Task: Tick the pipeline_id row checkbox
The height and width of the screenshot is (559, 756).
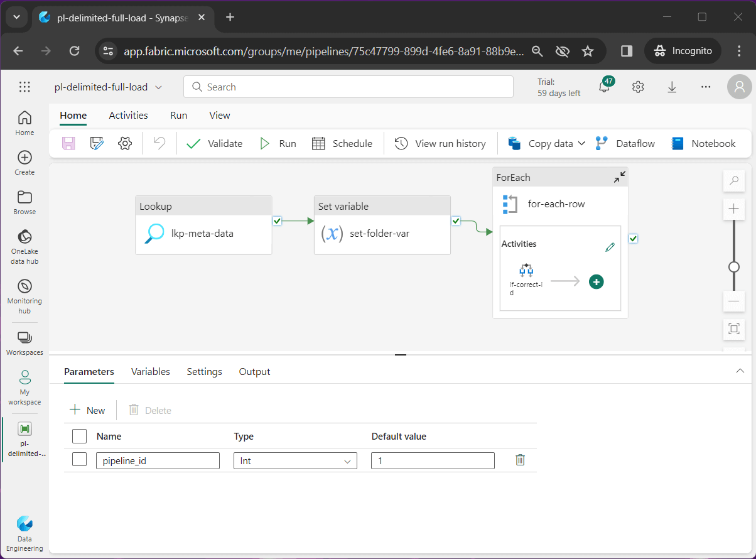Action: [x=79, y=460]
